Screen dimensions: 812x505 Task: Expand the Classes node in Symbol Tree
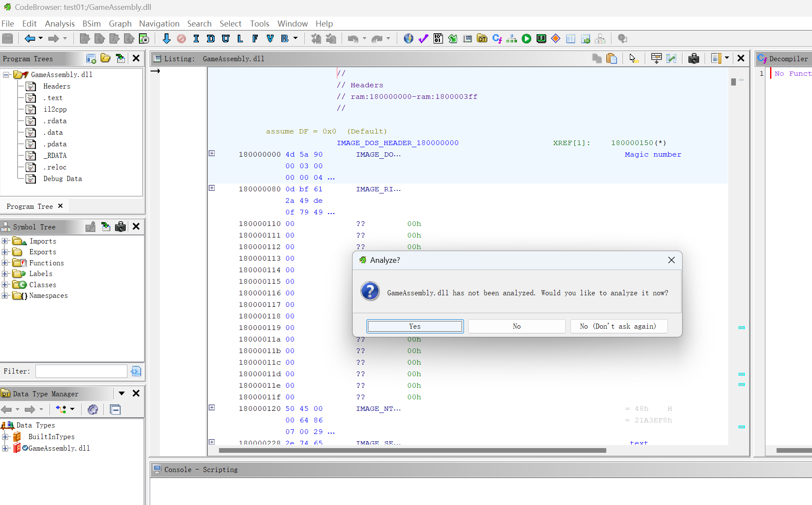pos(5,285)
